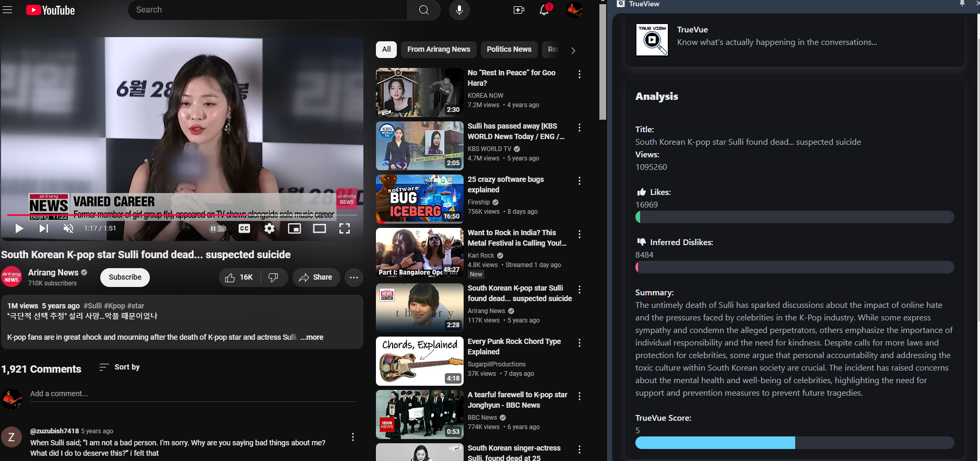Open Software Bug Iceberg thumbnail
This screenshot has height=461, width=980.
tap(420, 199)
